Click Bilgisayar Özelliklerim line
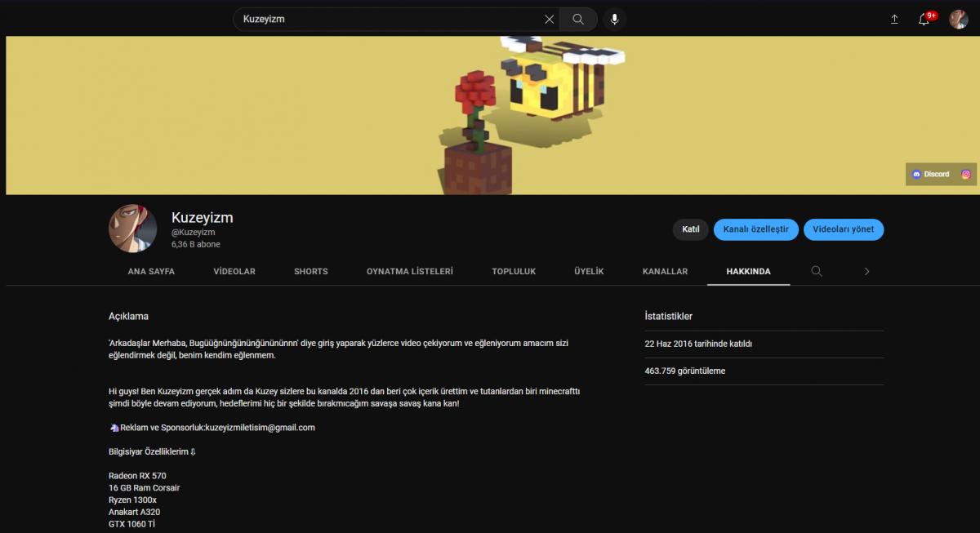Viewport: 980px width, 533px height. 153,451
